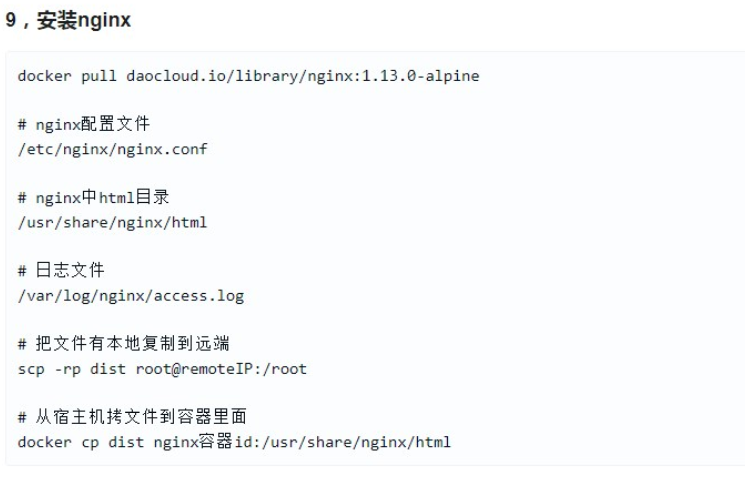Click "docker cp" at the last line's start
745x477 pixels.
coord(49,442)
